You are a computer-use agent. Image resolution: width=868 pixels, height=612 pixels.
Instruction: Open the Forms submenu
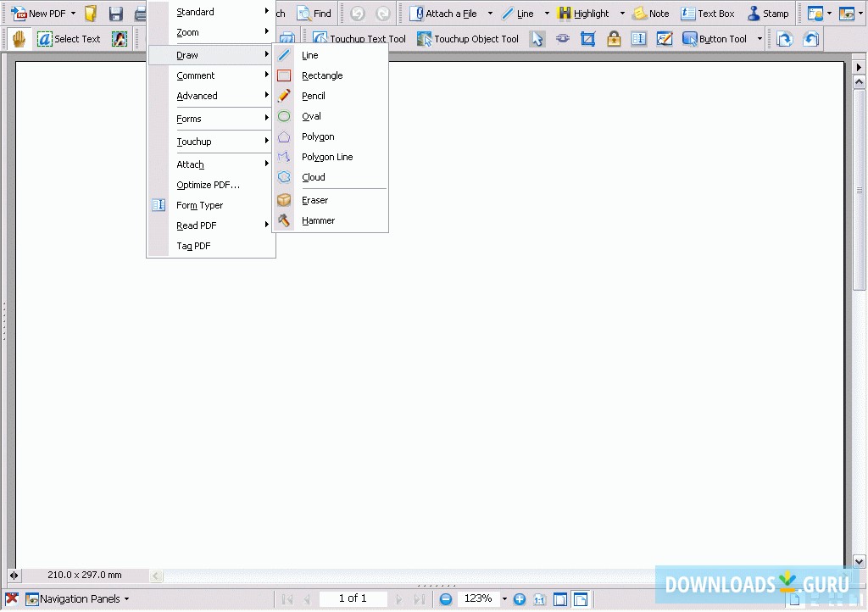pos(211,119)
